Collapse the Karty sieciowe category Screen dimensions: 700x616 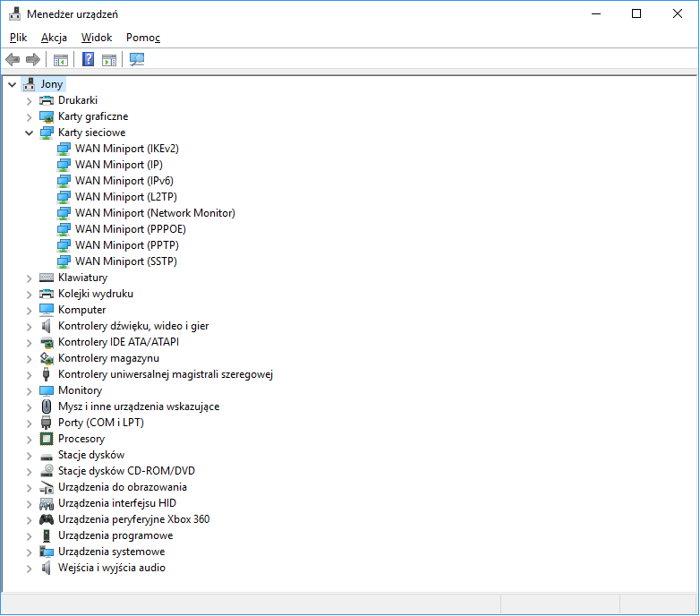tap(29, 133)
